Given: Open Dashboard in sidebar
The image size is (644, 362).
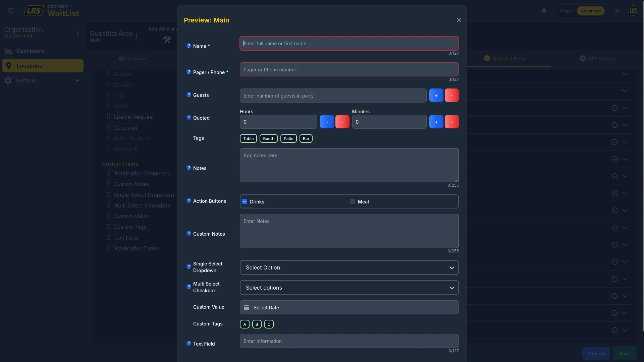Looking at the screenshot, I should (43, 51).
